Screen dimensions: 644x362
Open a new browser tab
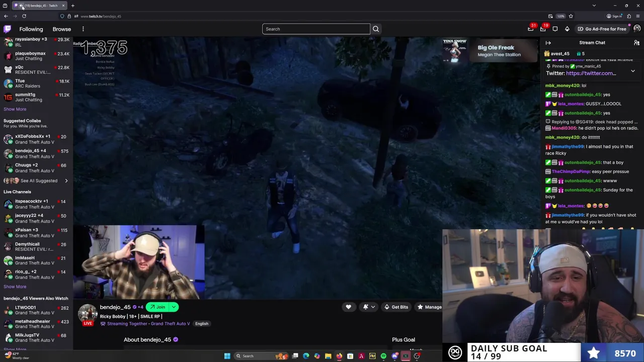click(x=72, y=6)
